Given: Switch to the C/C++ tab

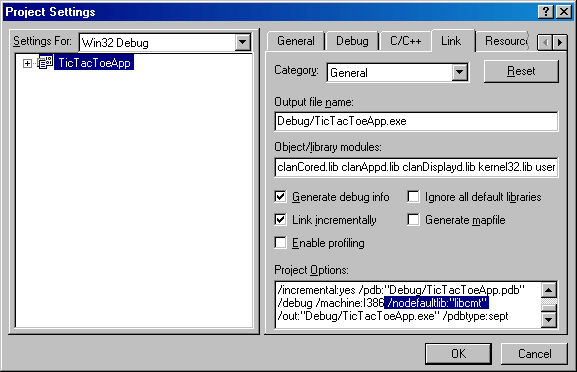Looking at the screenshot, I should click(x=406, y=41).
